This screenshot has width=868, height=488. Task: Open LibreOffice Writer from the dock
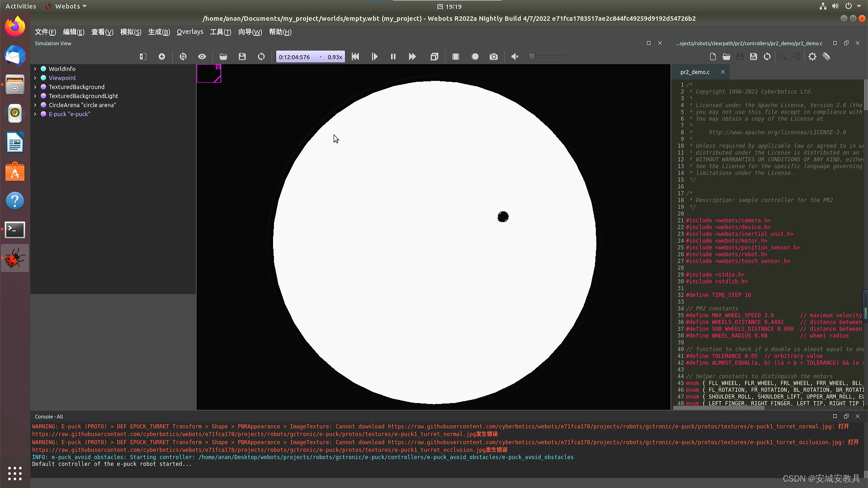[x=15, y=143]
